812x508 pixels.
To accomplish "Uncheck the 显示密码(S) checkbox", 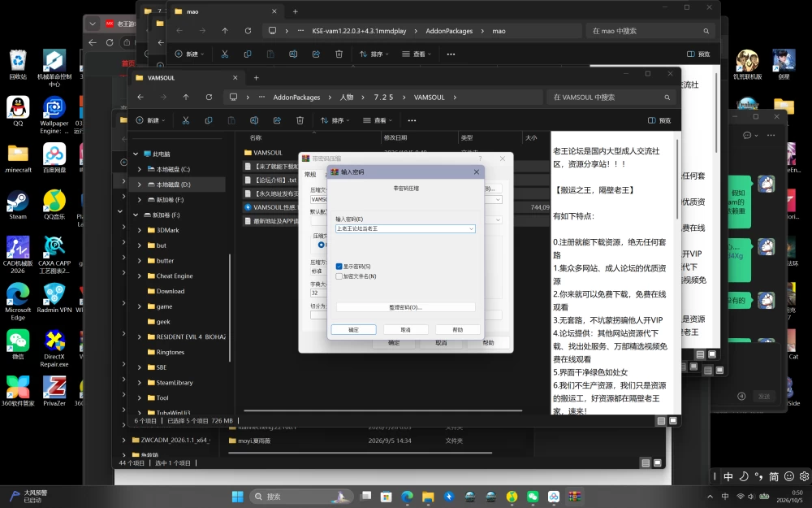I will click(339, 267).
